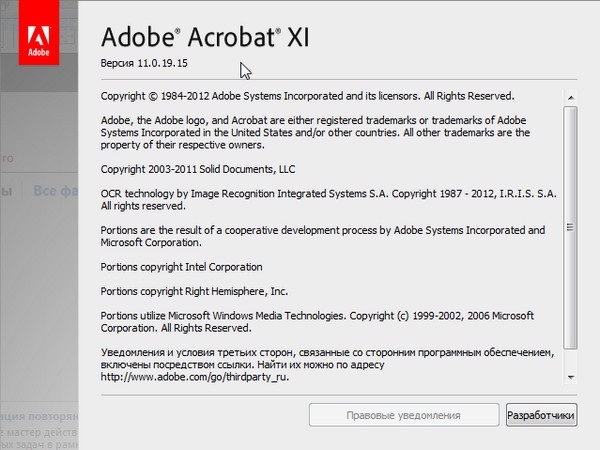
Task: Click the 1984-2012 Adobe Systems copyright line
Action: [307, 97]
